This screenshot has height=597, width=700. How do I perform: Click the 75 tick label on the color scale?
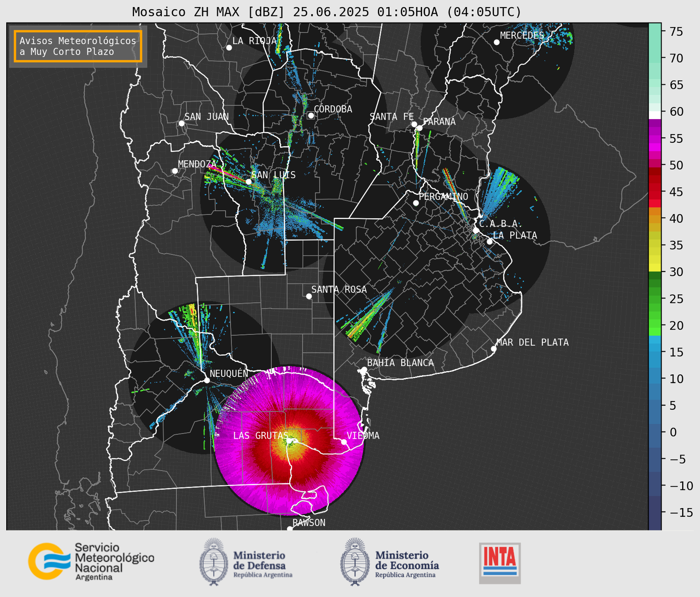(x=677, y=32)
